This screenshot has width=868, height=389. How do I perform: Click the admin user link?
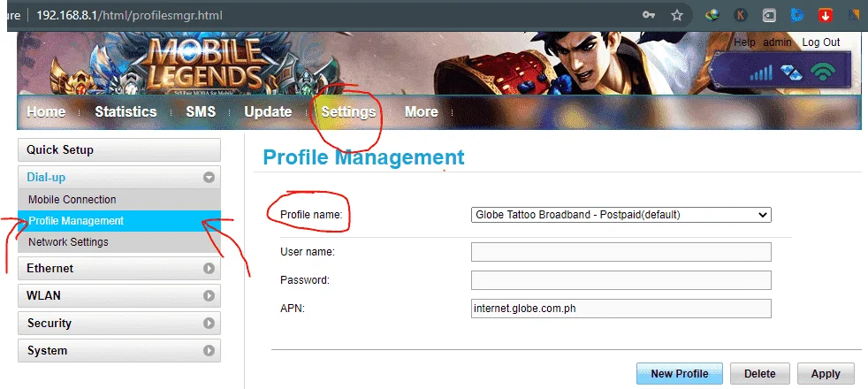coord(777,42)
